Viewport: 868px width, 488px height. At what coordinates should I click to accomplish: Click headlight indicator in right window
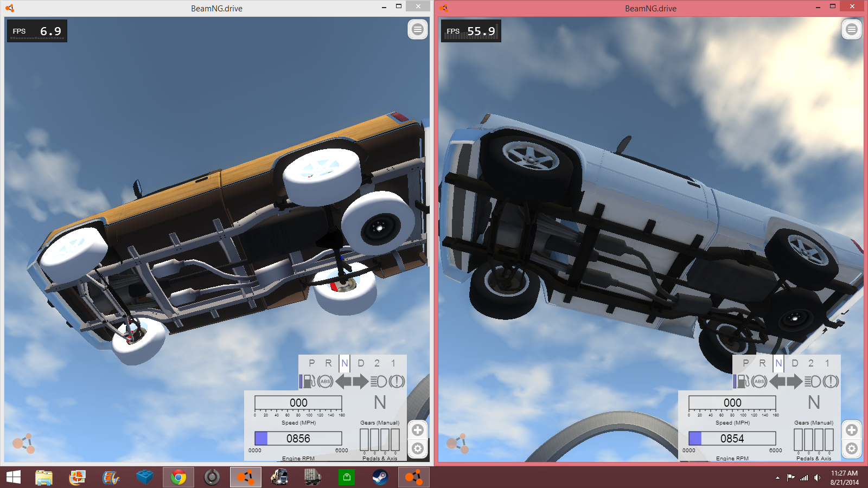coord(813,381)
